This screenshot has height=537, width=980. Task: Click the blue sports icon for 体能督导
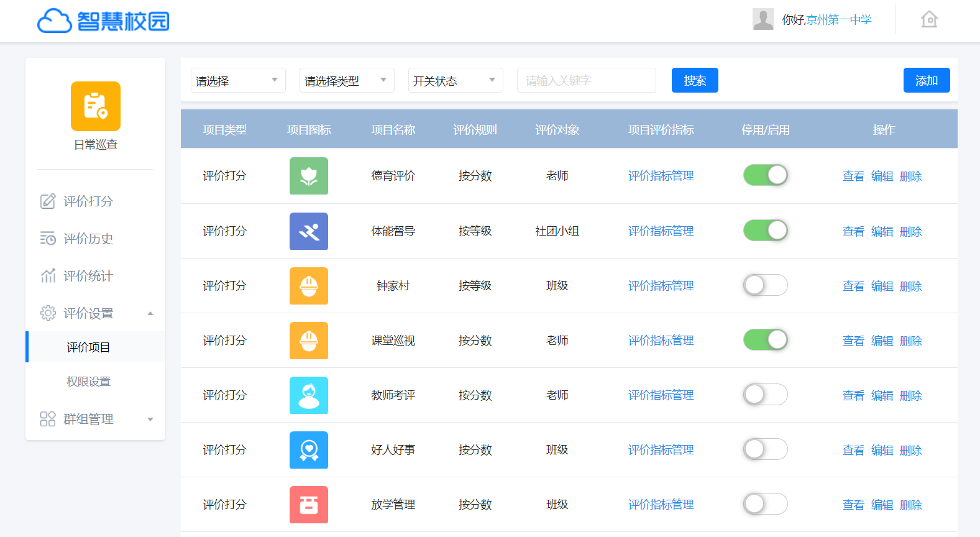[x=309, y=231]
